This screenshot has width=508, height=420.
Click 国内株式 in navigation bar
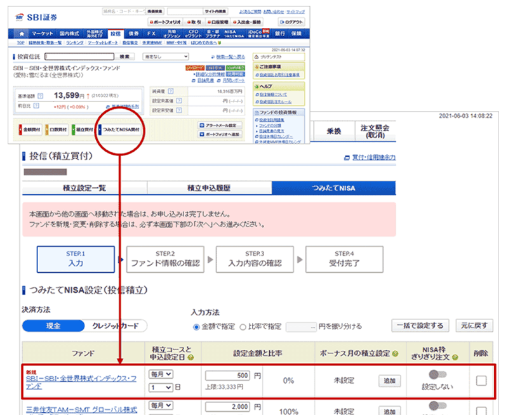[x=69, y=34]
